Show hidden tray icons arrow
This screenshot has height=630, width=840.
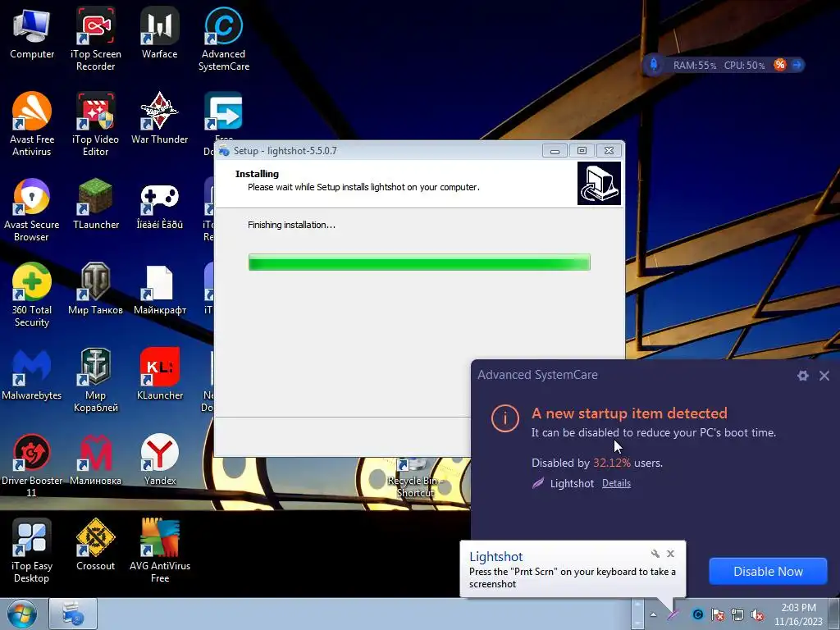[653, 614]
